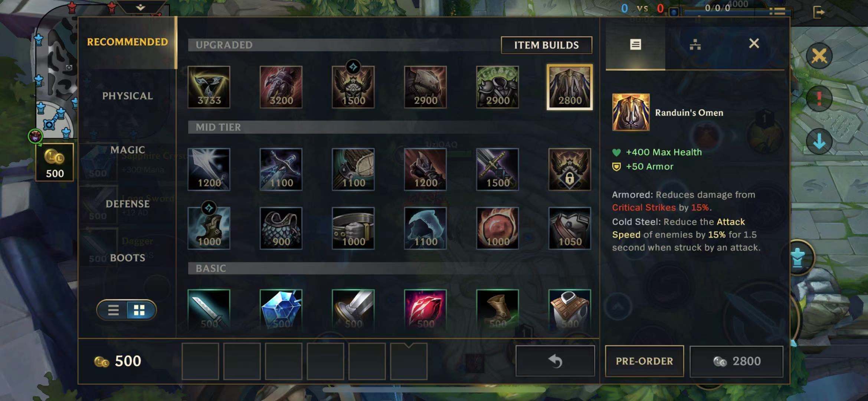Viewport: 868px width, 401px height.
Task: Select the Randuin's Omen 2800 item icon
Action: tap(570, 87)
